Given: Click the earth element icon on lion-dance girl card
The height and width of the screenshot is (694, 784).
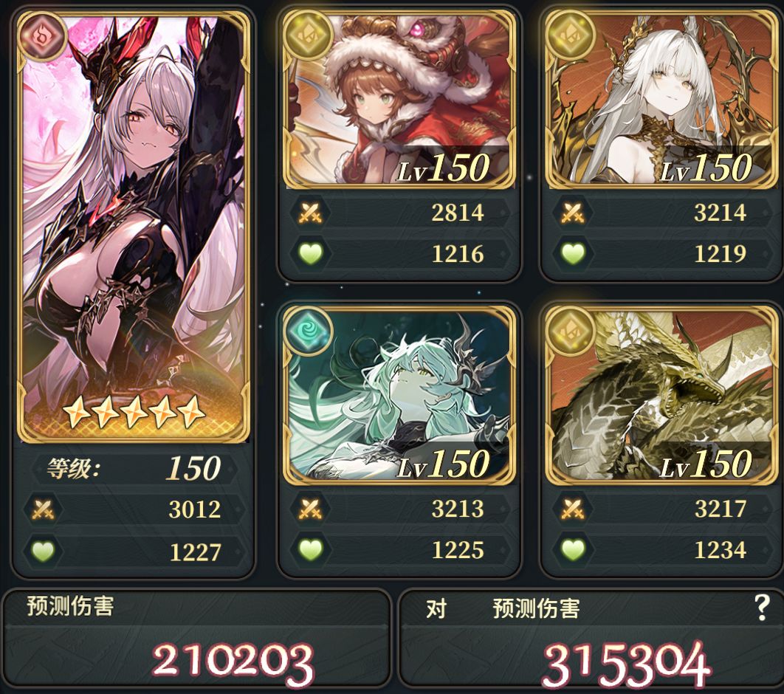Looking at the screenshot, I should point(309,35).
